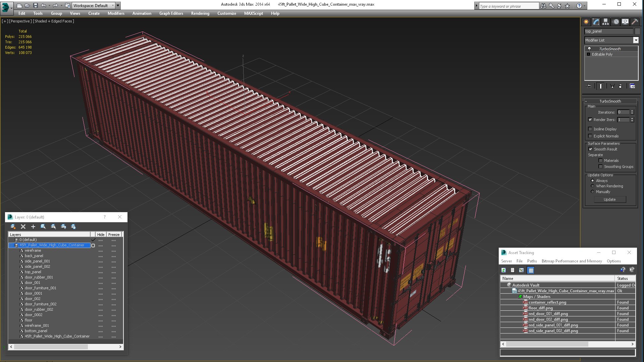The width and height of the screenshot is (644, 362).
Task: Create new layer in Layer dialog
Action: click(13, 227)
